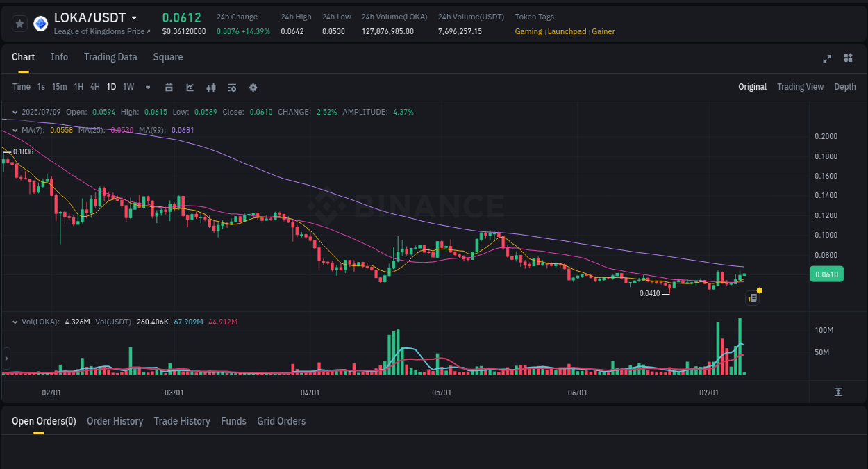Switch to the Trading Data tab
The image size is (868, 469).
pyautogui.click(x=110, y=57)
